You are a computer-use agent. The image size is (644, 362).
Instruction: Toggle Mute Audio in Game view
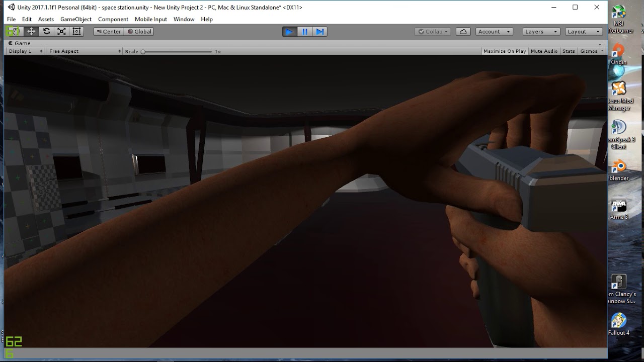(x=544, y=51)
